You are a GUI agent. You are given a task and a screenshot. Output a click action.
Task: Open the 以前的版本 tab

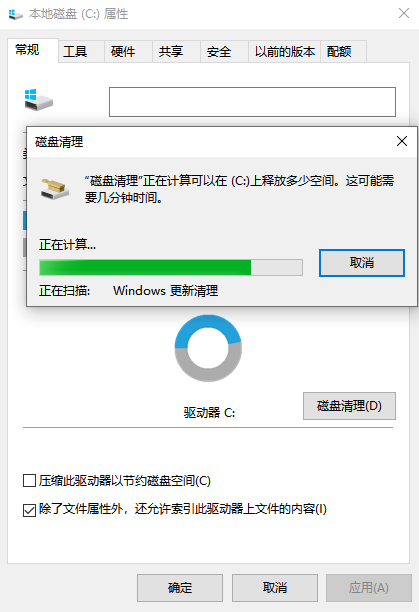pyautogui.click(x=284, y=51)
